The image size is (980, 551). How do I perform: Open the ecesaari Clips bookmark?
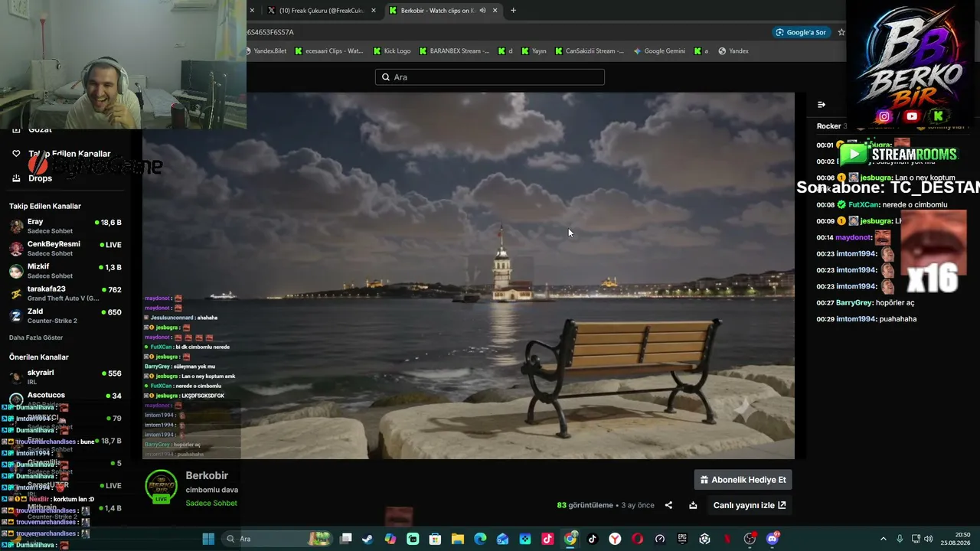(x=329, y=51)
